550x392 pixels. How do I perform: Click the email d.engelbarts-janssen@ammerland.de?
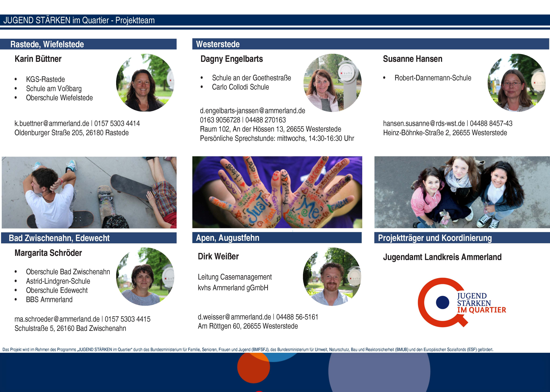pos(253,111)
